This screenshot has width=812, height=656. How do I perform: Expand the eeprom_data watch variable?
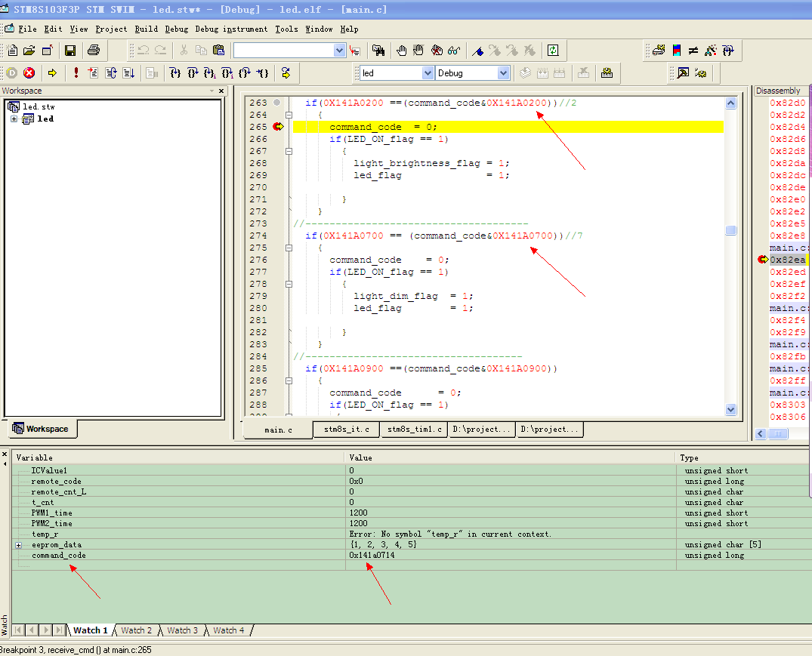point(19,545)
